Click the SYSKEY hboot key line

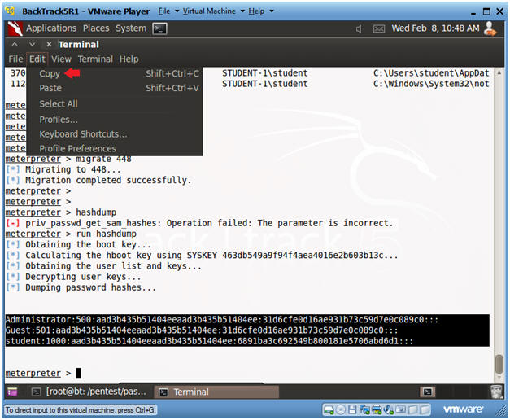[202, 256]
